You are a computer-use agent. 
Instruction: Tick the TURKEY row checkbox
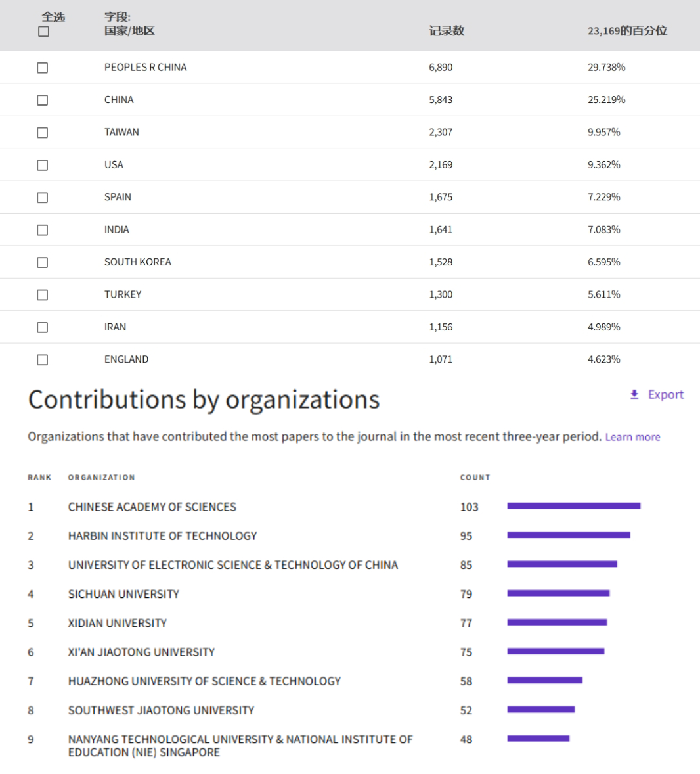pyautogui.click(x=43, y=295)
